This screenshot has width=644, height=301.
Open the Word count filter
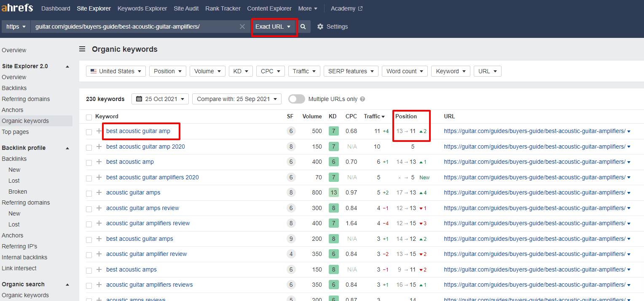point(405,71)
